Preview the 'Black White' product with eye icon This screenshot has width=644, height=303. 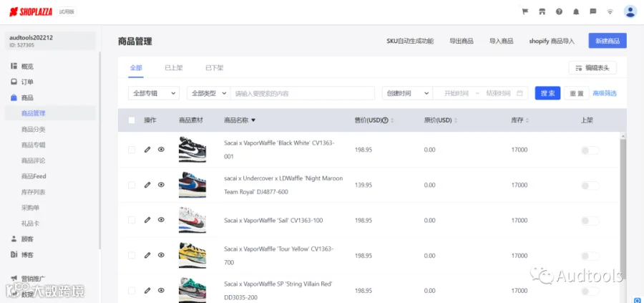[161, 150]
